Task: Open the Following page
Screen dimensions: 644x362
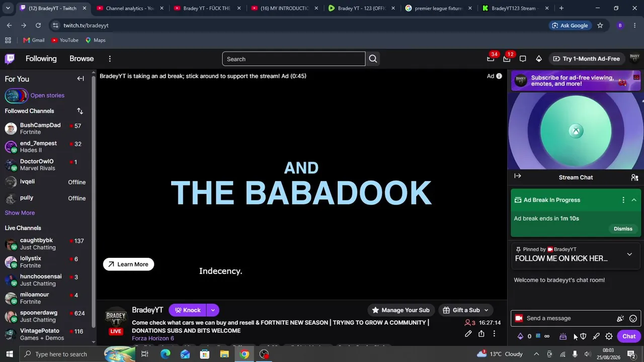Action: pyautogui.click(x=41, y=59)
